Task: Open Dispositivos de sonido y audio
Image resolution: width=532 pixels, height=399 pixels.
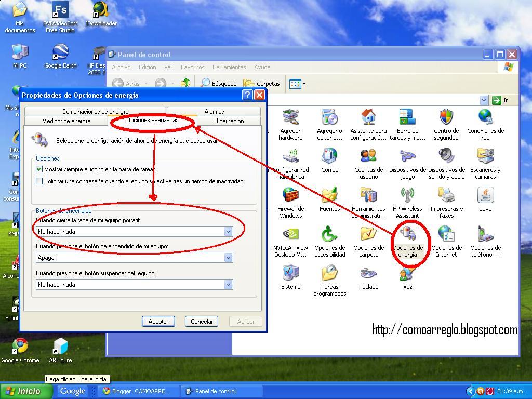Action: click(x=446, y=156)
